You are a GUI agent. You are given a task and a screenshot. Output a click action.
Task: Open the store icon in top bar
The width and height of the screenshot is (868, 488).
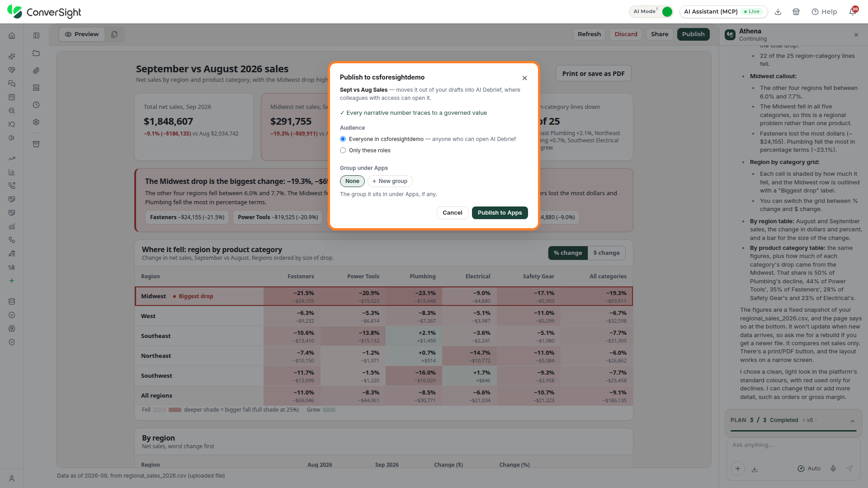(x=796, y=12)
